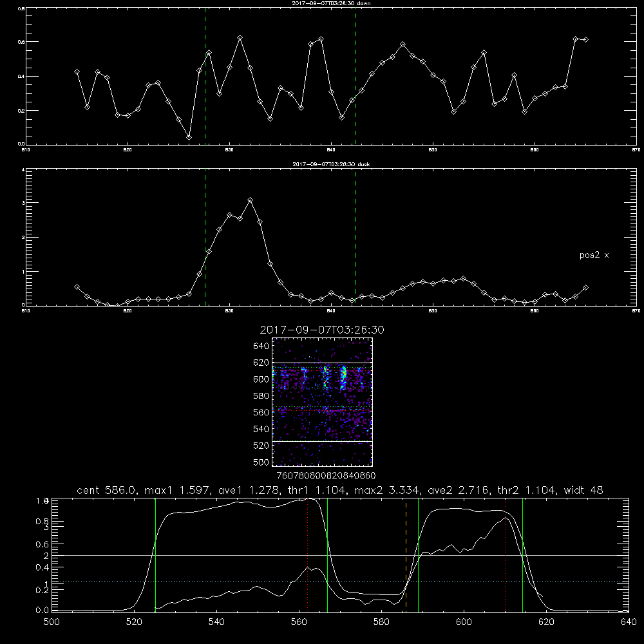
Task: Click 'ave2 2.716' in the bottom plot header
Action: coord(459,490)
